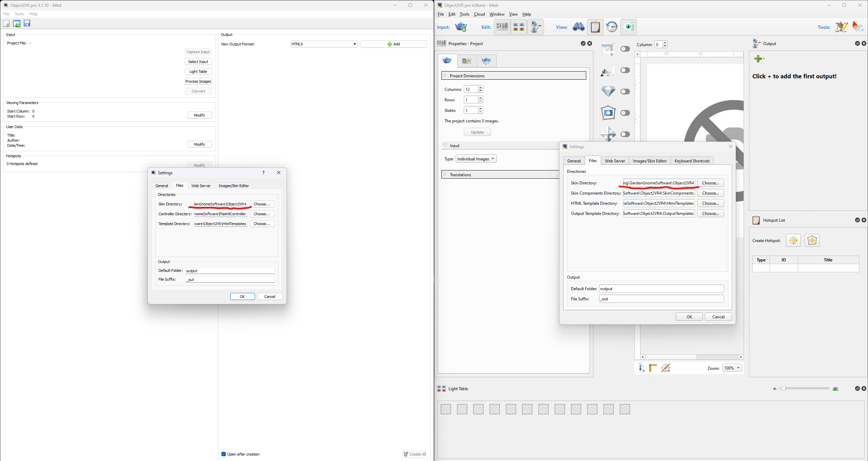Open the Cloud menu in Object2VR 4.0beta
The height and width of the screenshot is (461, 868).
point(479,14)
